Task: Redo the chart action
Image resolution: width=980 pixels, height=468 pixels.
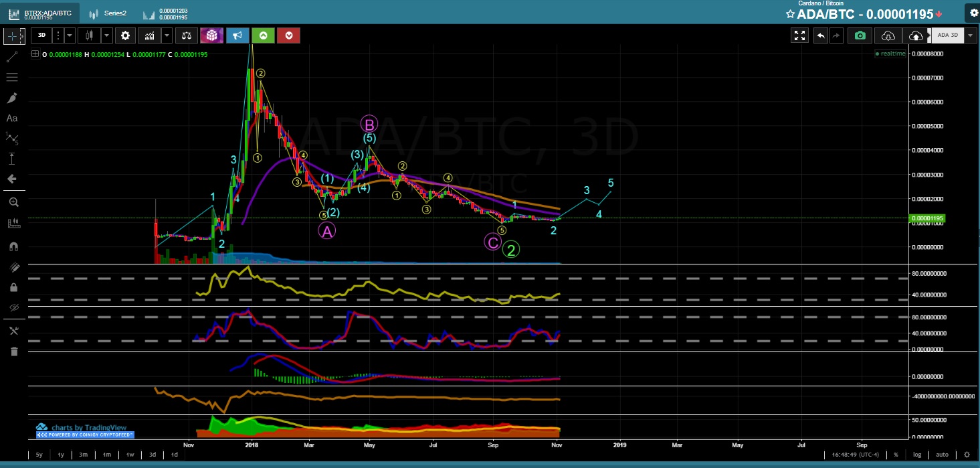Action: pyautogui.click(x=836, y=35)
